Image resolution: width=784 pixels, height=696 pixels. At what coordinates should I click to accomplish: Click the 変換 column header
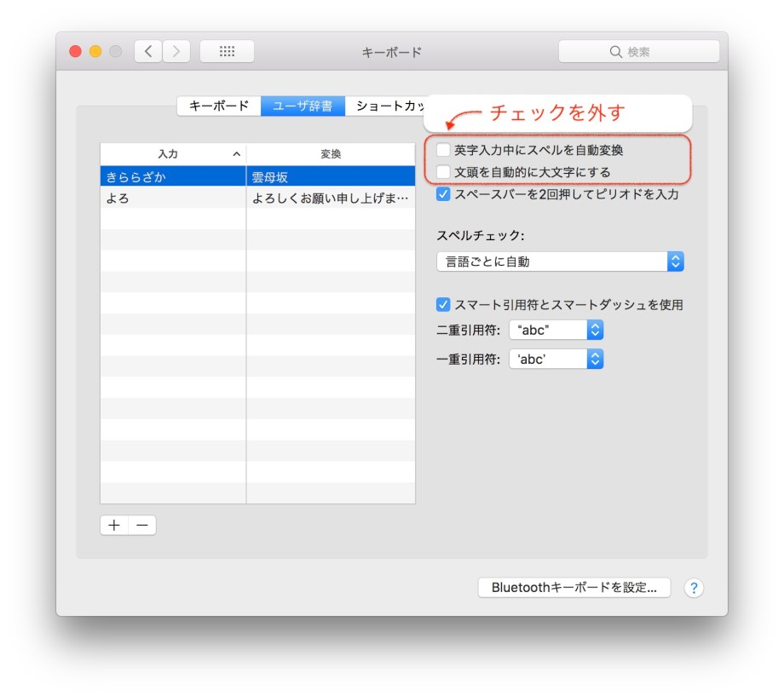tap(331, 154)
